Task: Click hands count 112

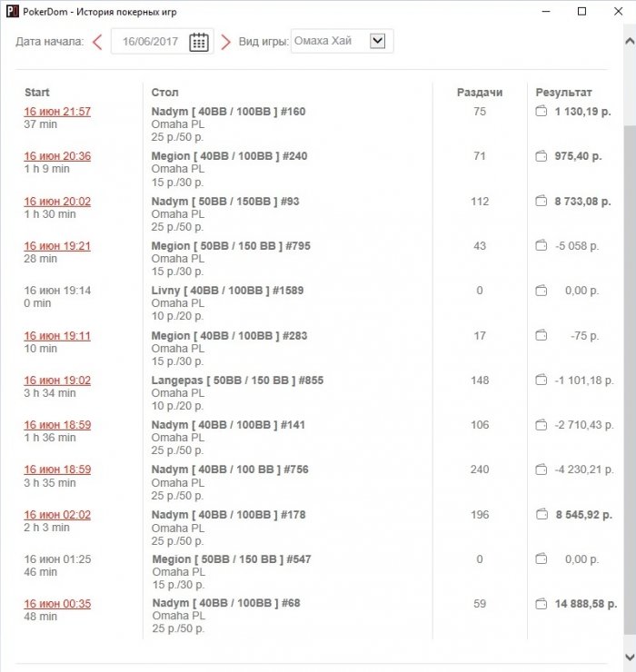Action: (x=480, y=202)
